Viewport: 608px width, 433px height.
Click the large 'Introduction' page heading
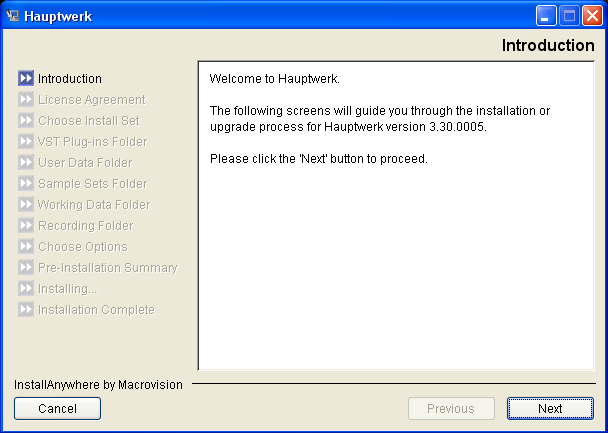click(x=548, y=45)
